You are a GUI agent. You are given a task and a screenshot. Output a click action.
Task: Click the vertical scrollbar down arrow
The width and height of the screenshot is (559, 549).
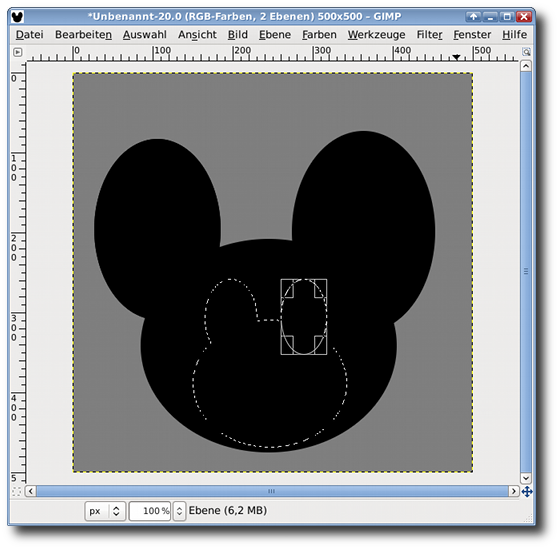[526, 477]
